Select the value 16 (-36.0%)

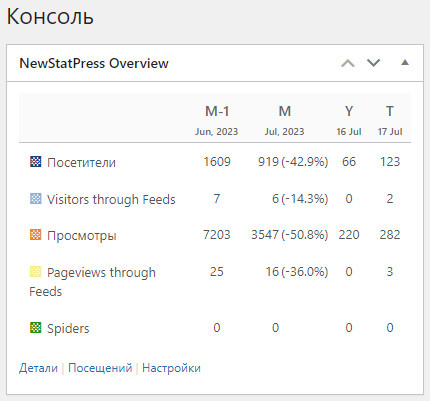pyautogui.click(x=297, y=272)
